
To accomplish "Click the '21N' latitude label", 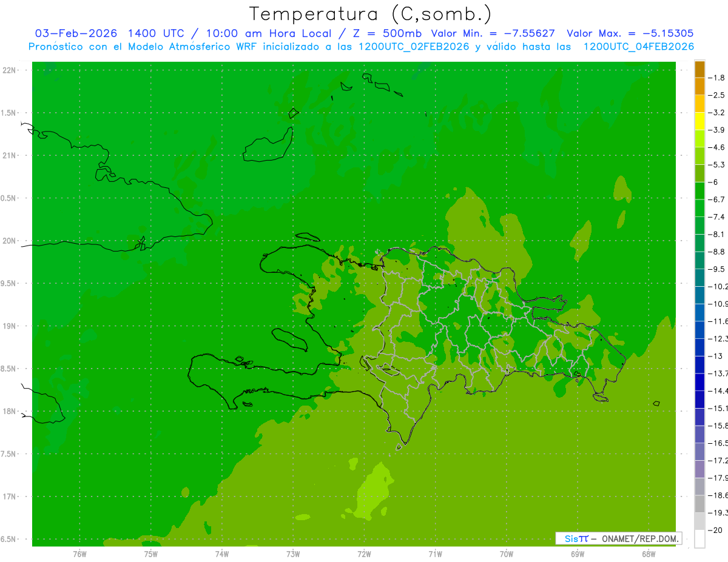I will tap(10, 155).
